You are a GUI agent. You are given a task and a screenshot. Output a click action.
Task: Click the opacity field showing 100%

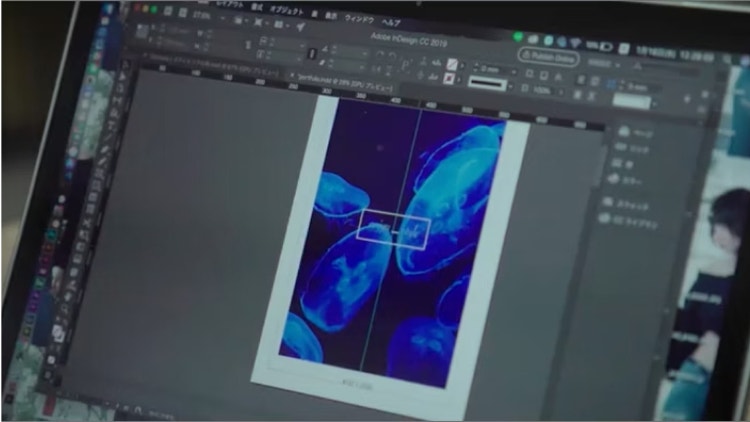(x=544, y=90)
